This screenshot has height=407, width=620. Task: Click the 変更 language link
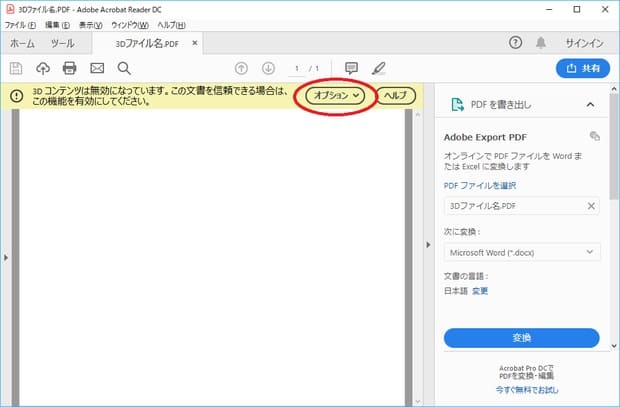pyautogui.click(x=480, y=291)
